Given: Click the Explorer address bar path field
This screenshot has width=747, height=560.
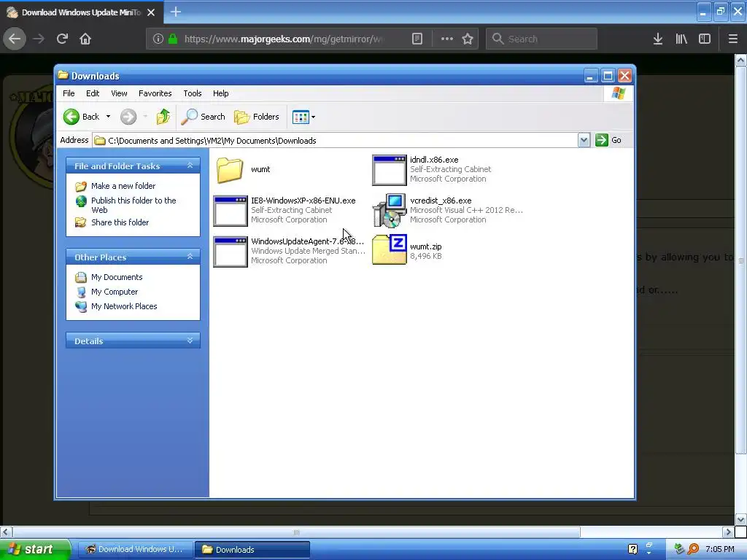Looking at the screenshot, I should click(x=336, y=141).
